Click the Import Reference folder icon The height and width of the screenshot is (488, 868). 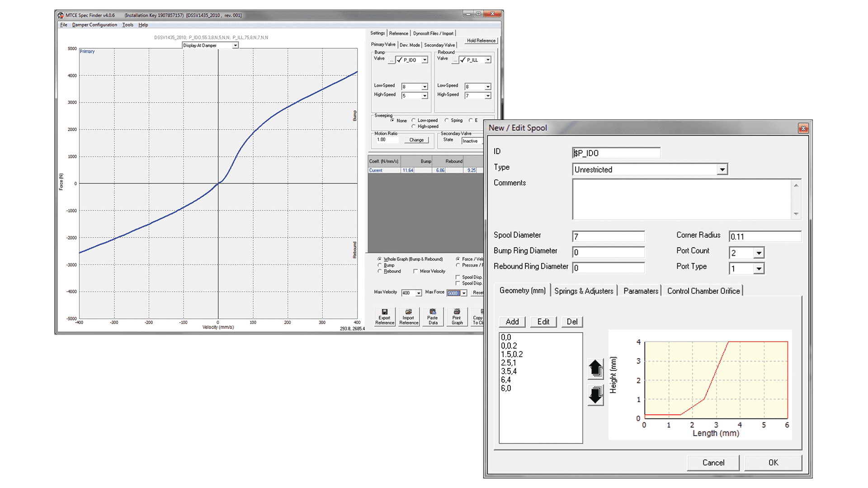coord(409,312)
